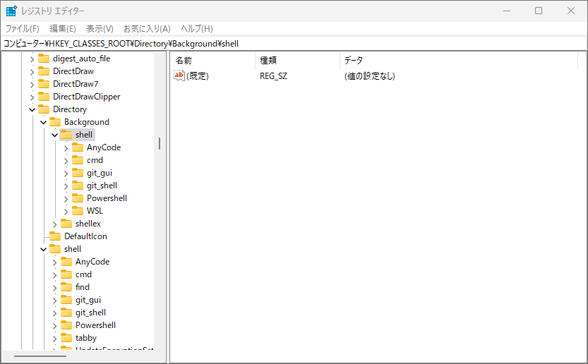Select the DefaultIcon key label

click(86, 236)
